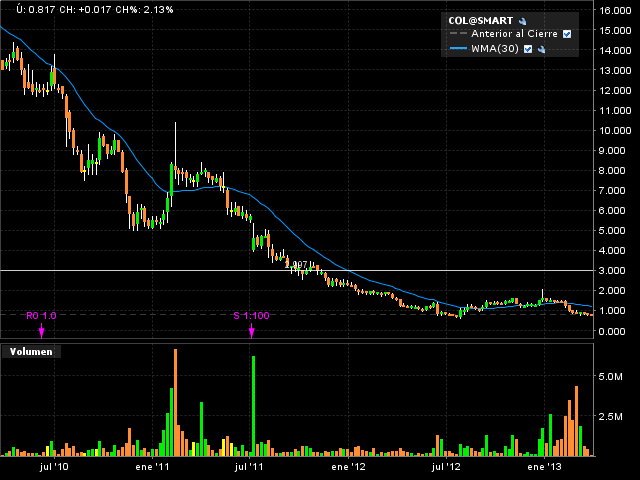The height and width of the screenshot is (480, 640).
Task: Select the WMA(30) legend label
Action: click(495, 49)
